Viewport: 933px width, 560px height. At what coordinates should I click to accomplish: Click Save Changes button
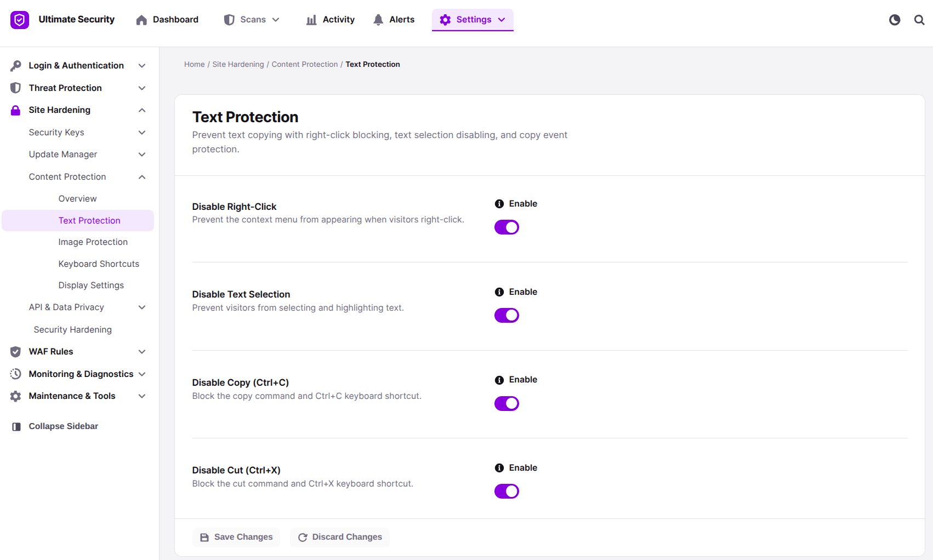pyautogui.click(x=236, y=537)
